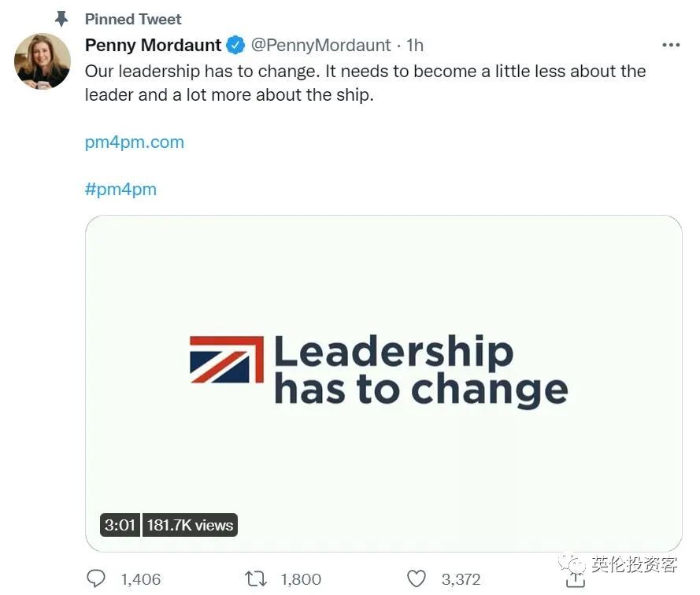Click the pushpin icon beside Pinned Tweet
This screenshot has width=700, height=595.
tap(61, 18)
